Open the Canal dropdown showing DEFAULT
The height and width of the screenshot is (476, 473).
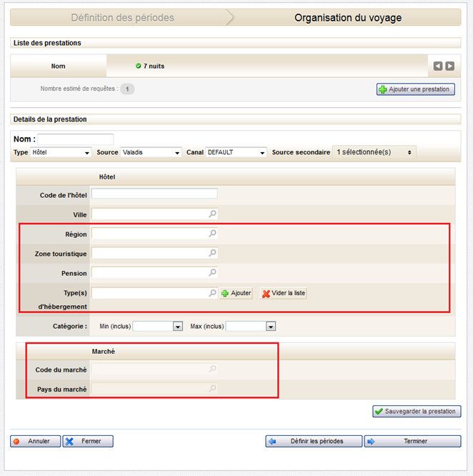pyautogui.click(x=236, y=152)
